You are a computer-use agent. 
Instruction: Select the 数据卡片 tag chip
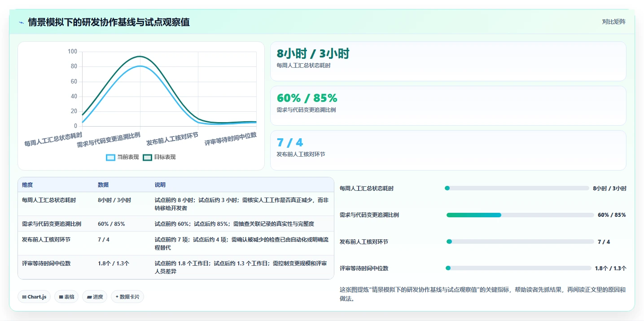click(x=127, y=297)
